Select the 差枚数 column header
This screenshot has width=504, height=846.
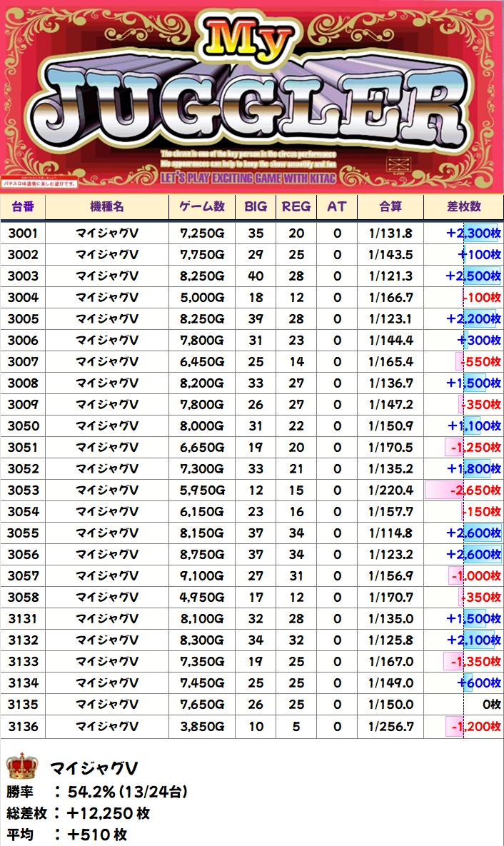[463, 206]
